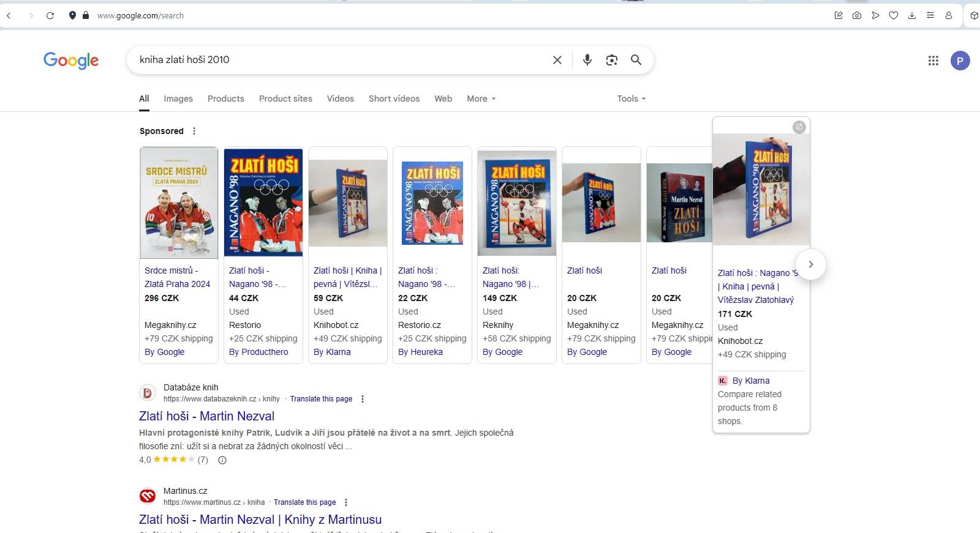Viewport: 980px width, 533px height.
Task: Click 149 CZK Reknihy book image
Action: point(517,203)
